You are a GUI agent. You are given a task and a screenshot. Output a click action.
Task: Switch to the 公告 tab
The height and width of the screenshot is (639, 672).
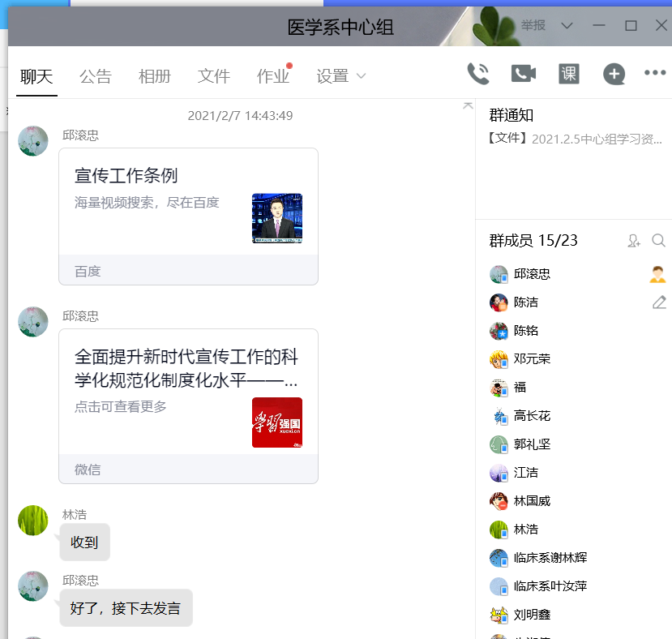(96, 76)
